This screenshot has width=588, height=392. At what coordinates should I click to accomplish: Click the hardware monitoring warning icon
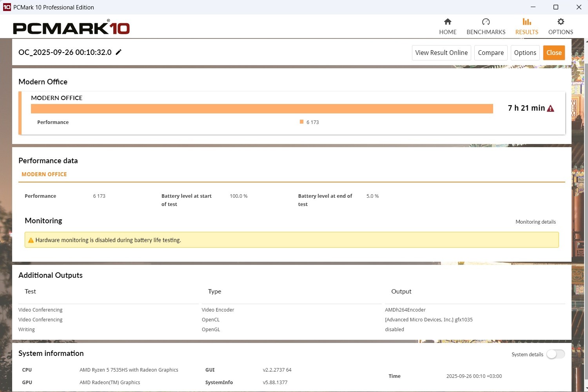coord(31,240)
